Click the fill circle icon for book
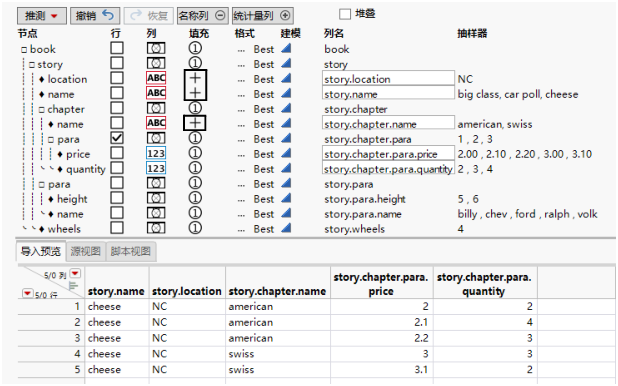This screenshot has height=386, width=618. pyautogui.click(x=195, y=48)
